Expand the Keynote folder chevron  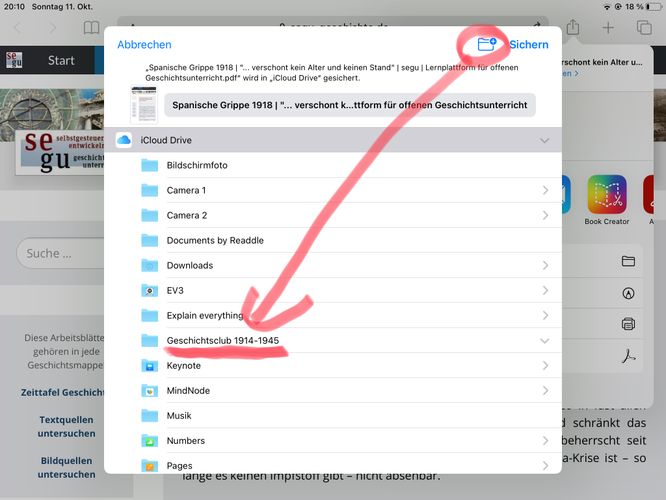pyautogui.click(x=545, y=366)
